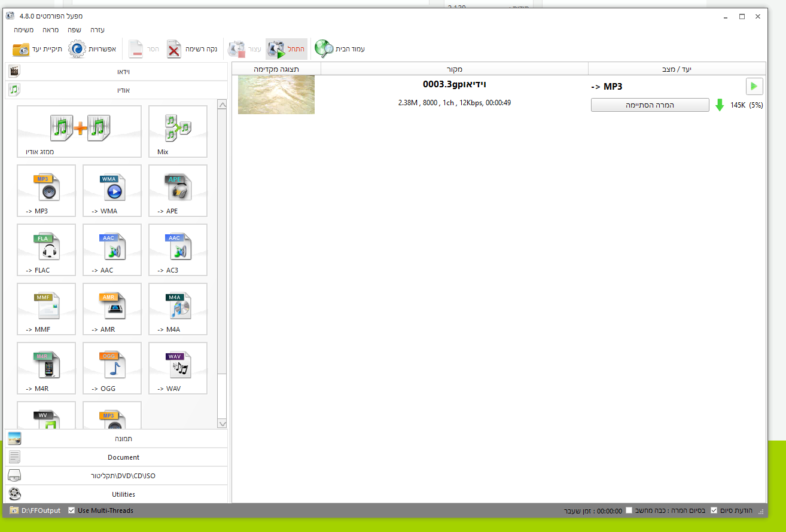This screenshot has width=786, height=532.
Task: Choose the -> AC3 format tile
Action: [x=178, y=250]
